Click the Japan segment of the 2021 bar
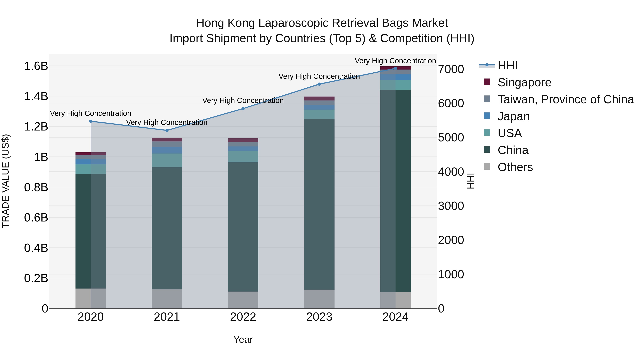 point(167,150)
